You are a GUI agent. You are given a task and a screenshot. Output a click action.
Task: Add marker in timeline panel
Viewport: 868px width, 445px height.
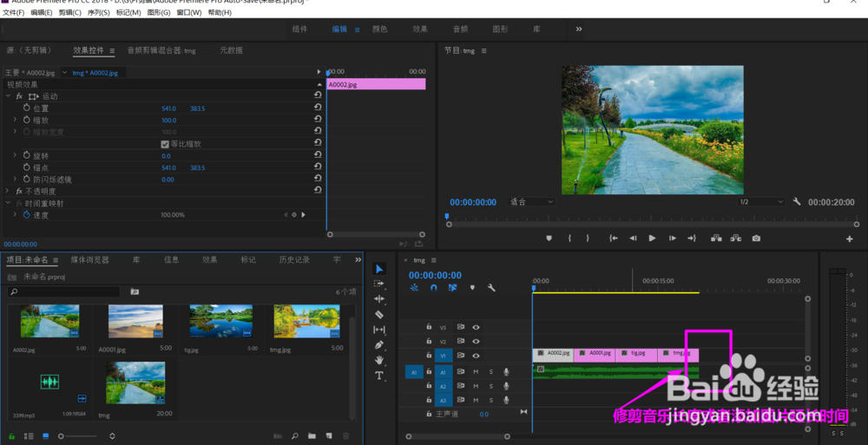[x=472, y=288]
